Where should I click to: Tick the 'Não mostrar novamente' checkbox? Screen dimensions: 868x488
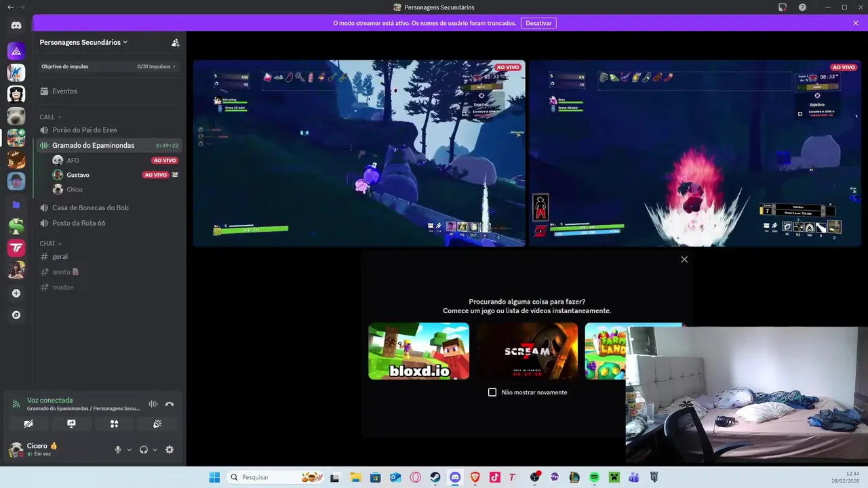click(492, 392)
